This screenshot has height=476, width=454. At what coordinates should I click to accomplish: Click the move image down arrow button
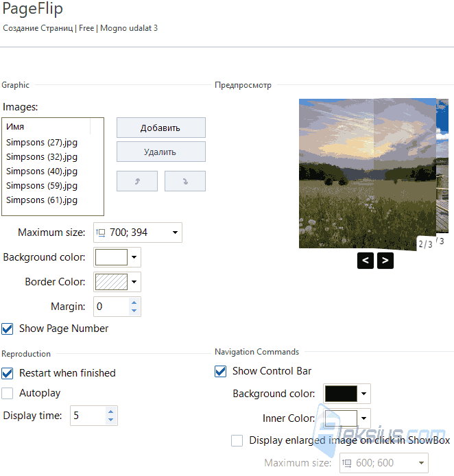[x=185, y=181]
